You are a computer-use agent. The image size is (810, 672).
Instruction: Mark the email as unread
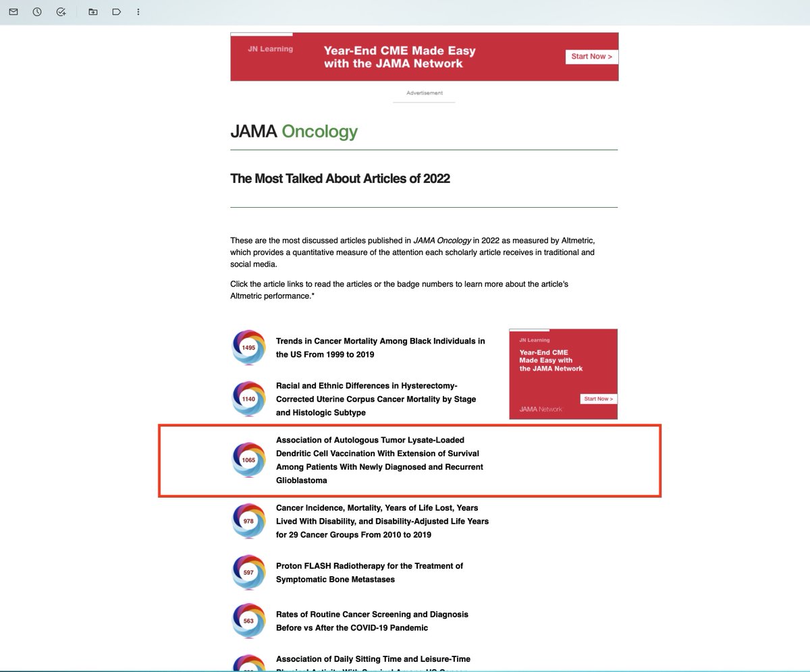[x=13, y=12]
